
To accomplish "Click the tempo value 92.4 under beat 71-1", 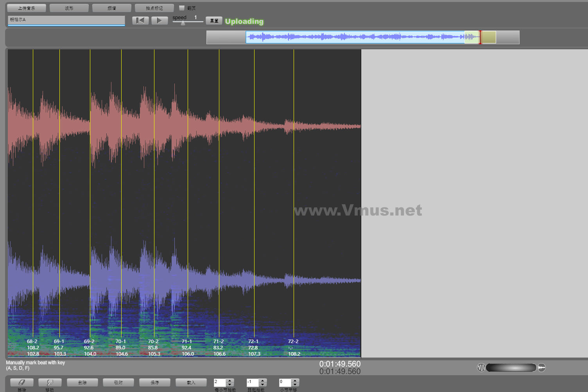I will pyautogui.click(x=186, y=347).
